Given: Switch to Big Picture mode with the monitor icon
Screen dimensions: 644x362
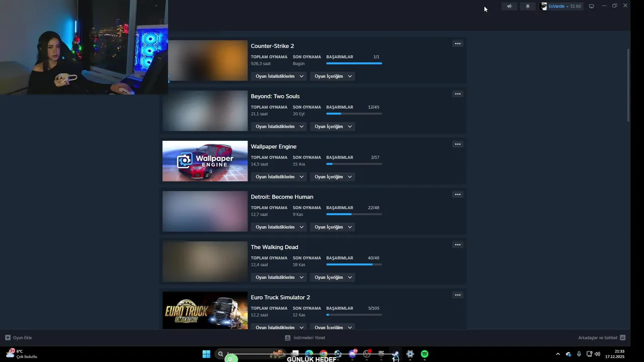Looking at the screenshot, I should click(591, 7).
